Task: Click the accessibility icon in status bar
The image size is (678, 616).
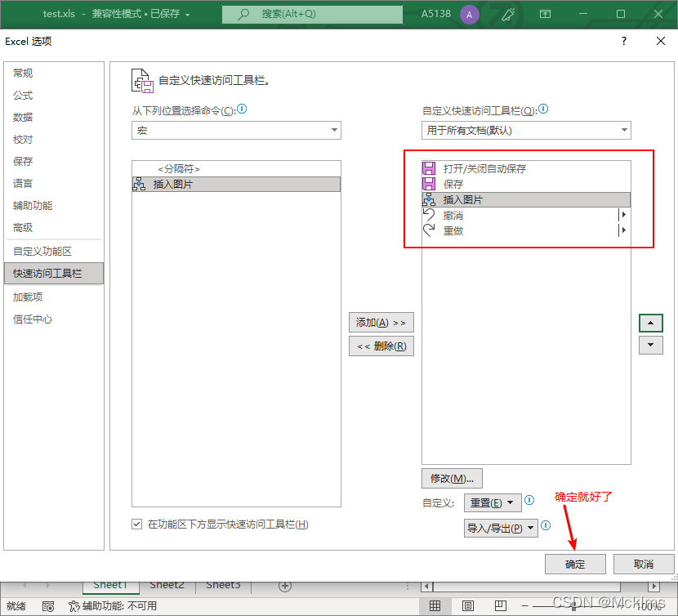Action: click(74, 606)
